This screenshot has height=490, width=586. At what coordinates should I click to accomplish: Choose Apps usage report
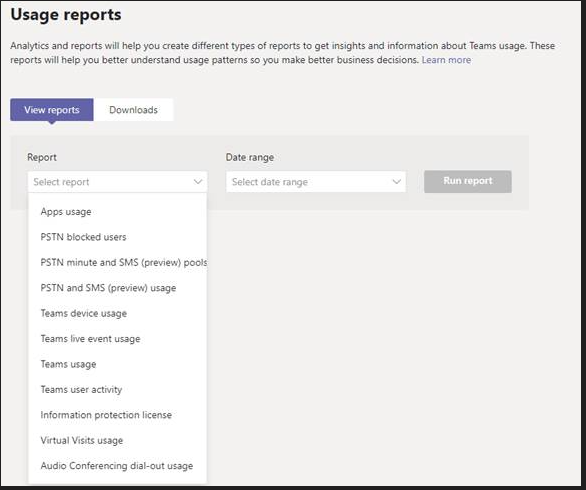(117, 212)
